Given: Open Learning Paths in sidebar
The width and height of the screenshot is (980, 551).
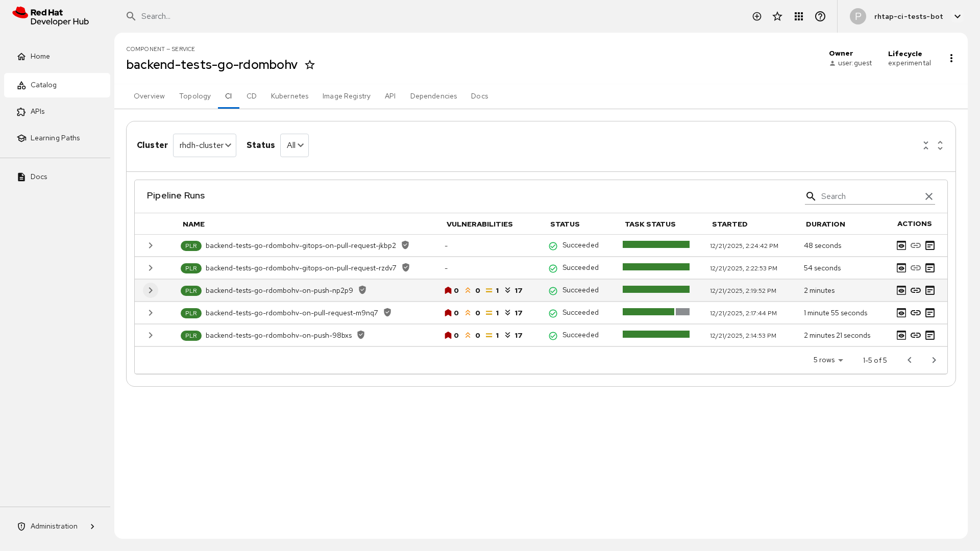Looking at the screenshot, I should click(x=55, y=138).
